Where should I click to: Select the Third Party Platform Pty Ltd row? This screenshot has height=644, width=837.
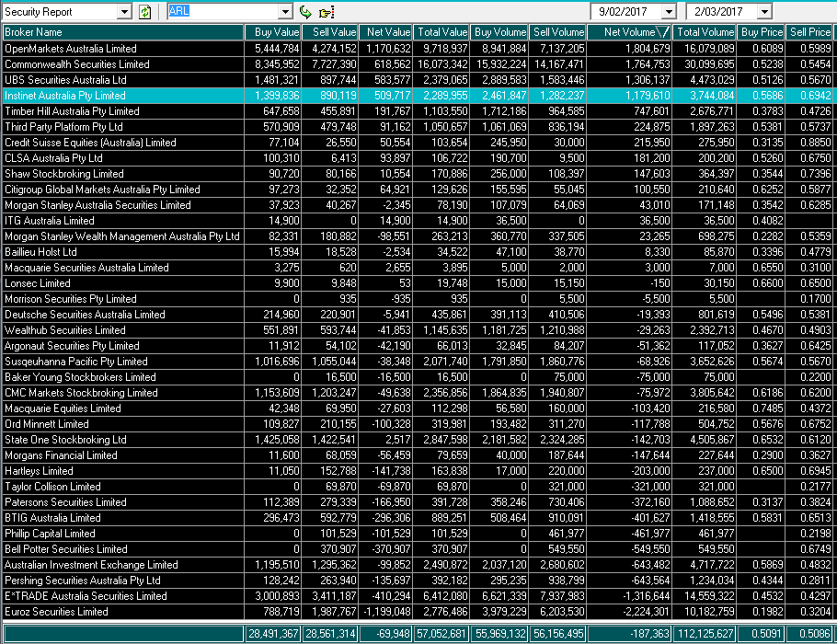pyautogui.click(x=418, y=127)
